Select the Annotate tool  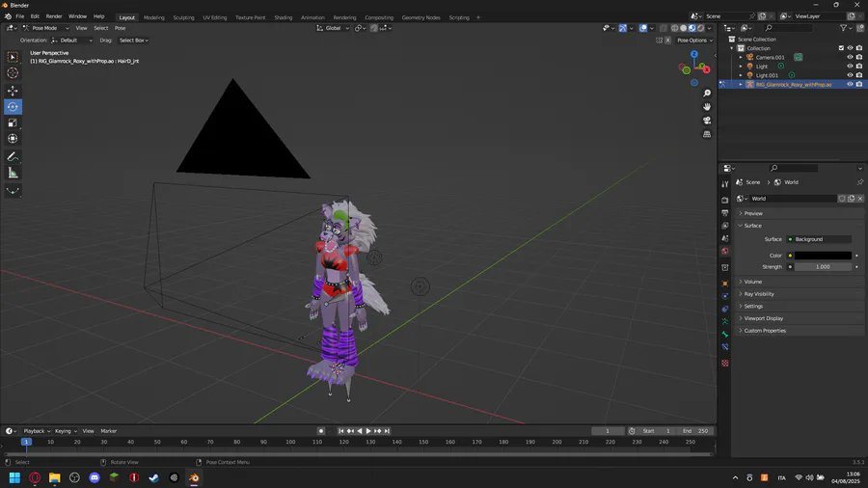(13, 157)
